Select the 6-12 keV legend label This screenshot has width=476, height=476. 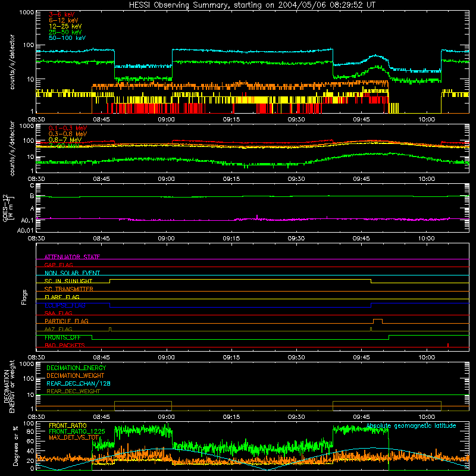(64, 20)
